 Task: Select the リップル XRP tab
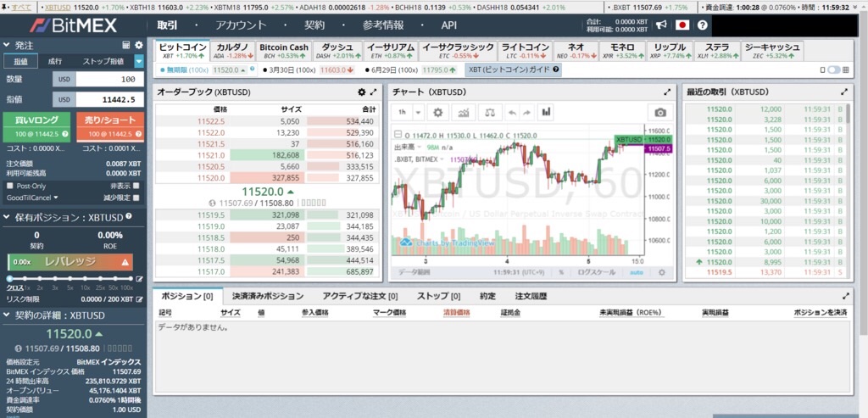(x=670, y=51)
